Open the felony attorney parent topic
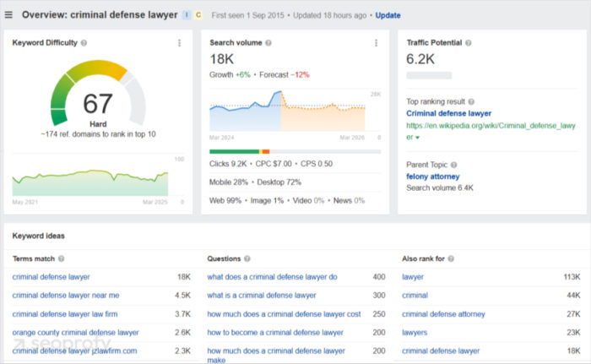Image resolution: width=591 pixels, height=364 pixels. click(x=432, y=177)
